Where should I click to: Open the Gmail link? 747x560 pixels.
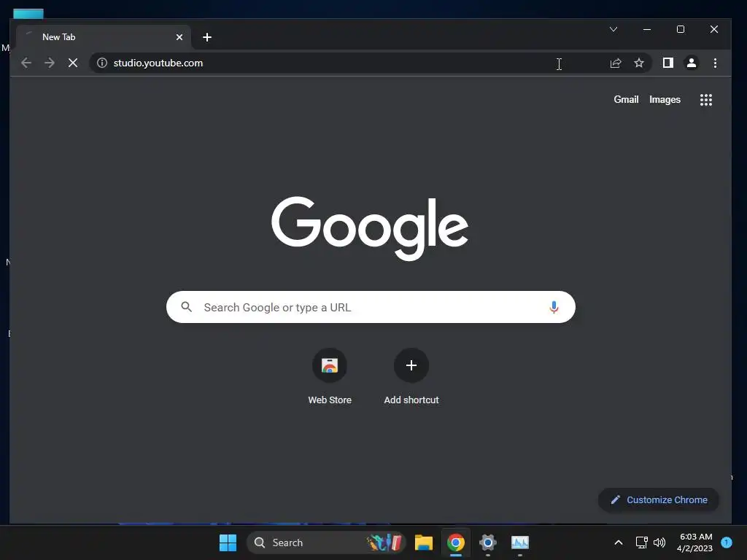[x=626, y=99]
